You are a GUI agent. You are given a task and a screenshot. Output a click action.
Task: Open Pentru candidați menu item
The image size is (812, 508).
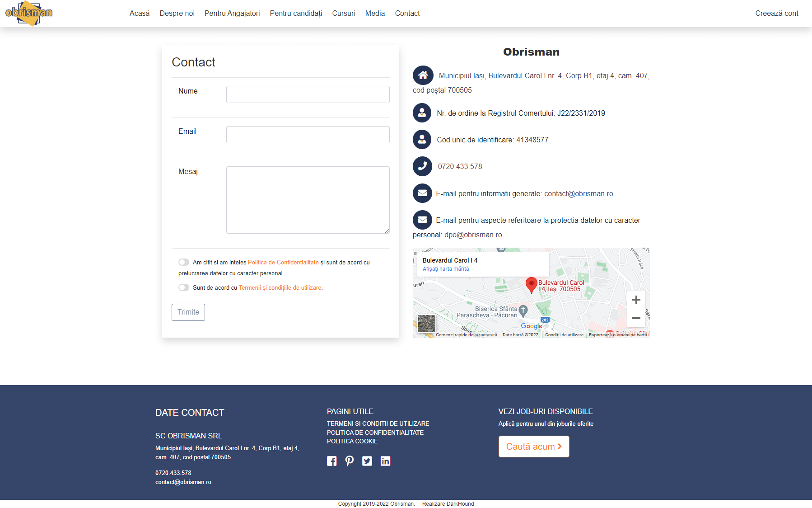[x=296, y=13]
